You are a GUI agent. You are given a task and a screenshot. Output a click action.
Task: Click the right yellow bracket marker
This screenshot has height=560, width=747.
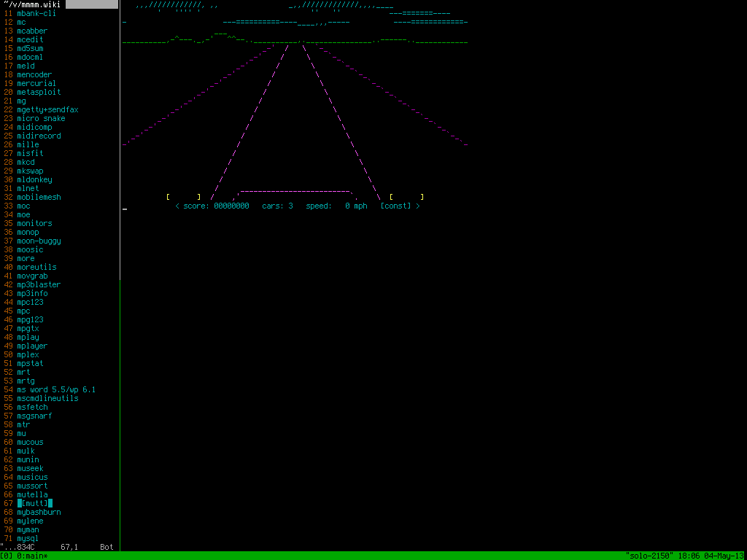tap(406, 197)
